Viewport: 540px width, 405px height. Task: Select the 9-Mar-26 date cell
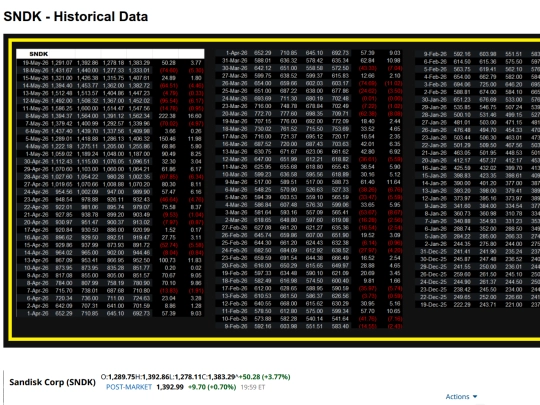point(236,181)
